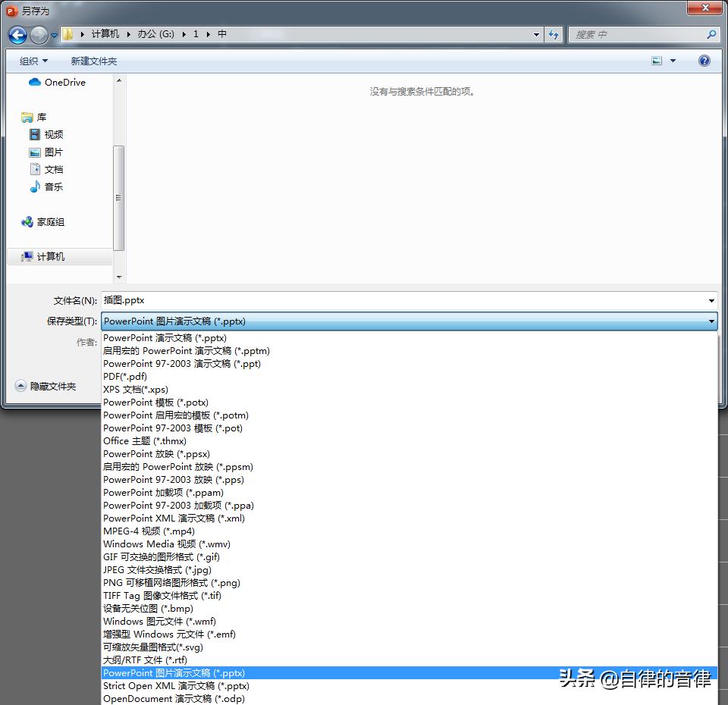Choose PowerPoint 启用宏的模板 (*.potm)
The height and width of the screenshot is (705, 728).
tap(409, 415)
